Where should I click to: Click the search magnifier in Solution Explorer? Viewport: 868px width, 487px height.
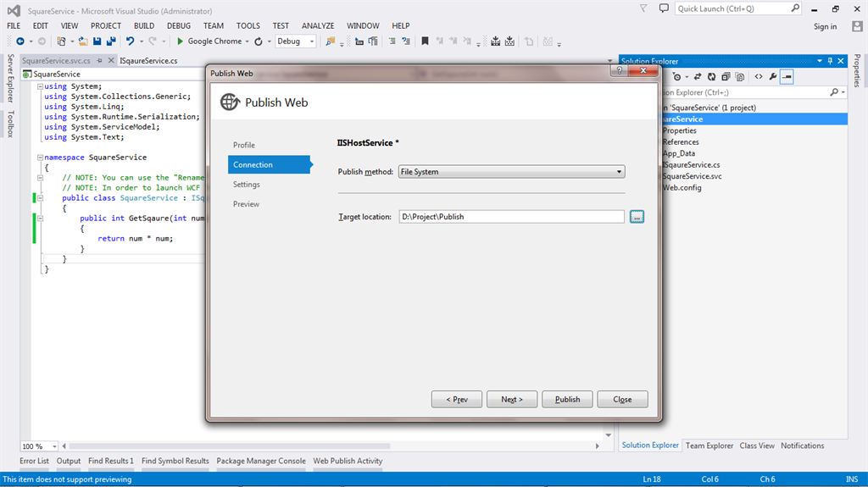[834, 92]
